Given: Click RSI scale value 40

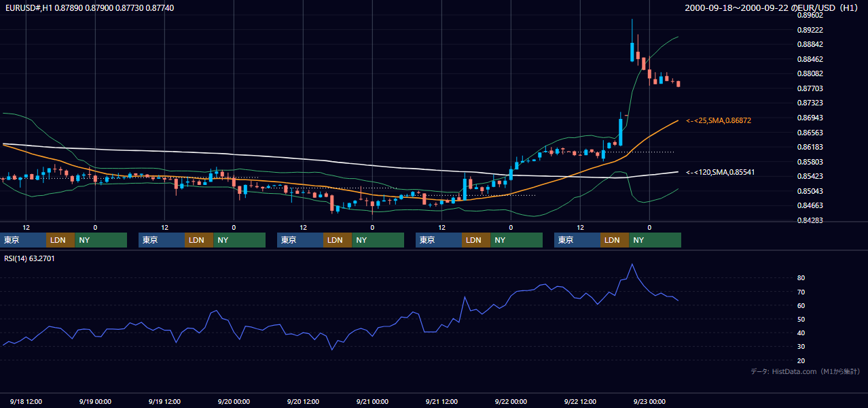Looking at the screenshot, I should coord(801,333).
